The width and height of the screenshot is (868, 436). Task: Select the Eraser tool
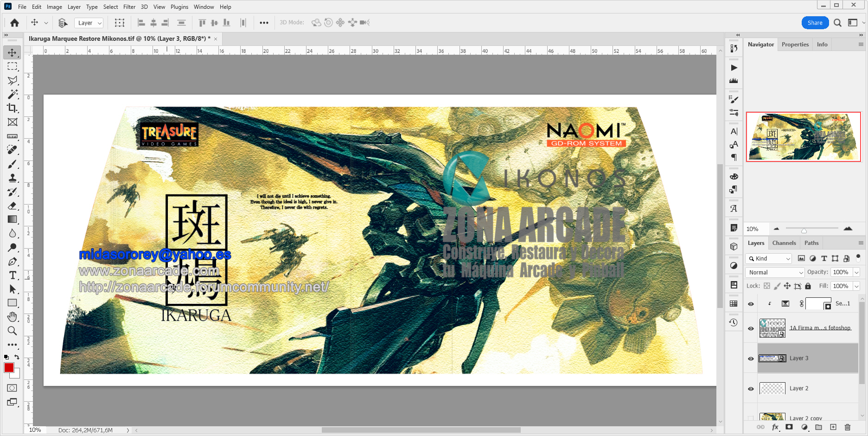point(13,205)
